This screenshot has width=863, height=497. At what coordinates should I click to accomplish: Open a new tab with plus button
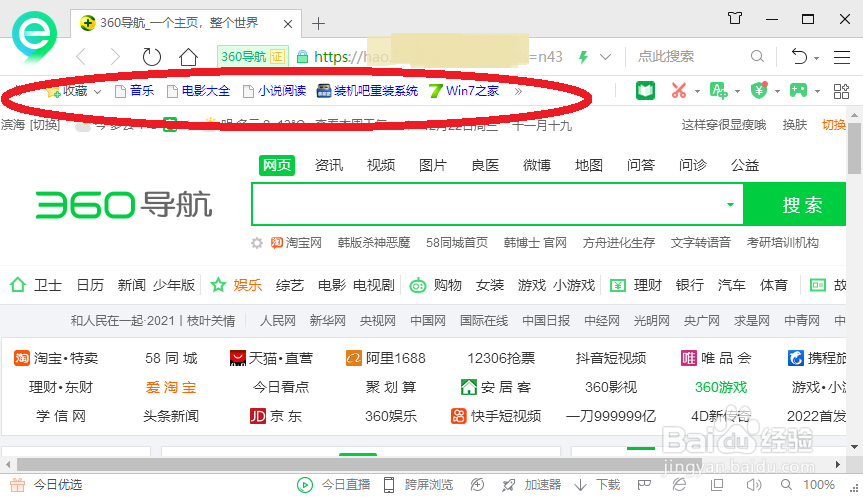pyautogui.click(x=318, y=24)
